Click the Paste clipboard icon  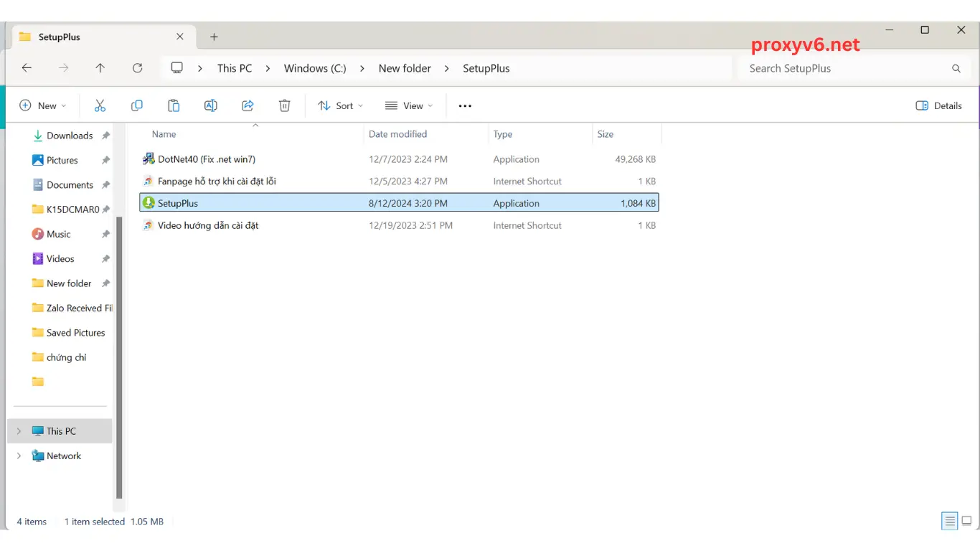pos(174,105)
